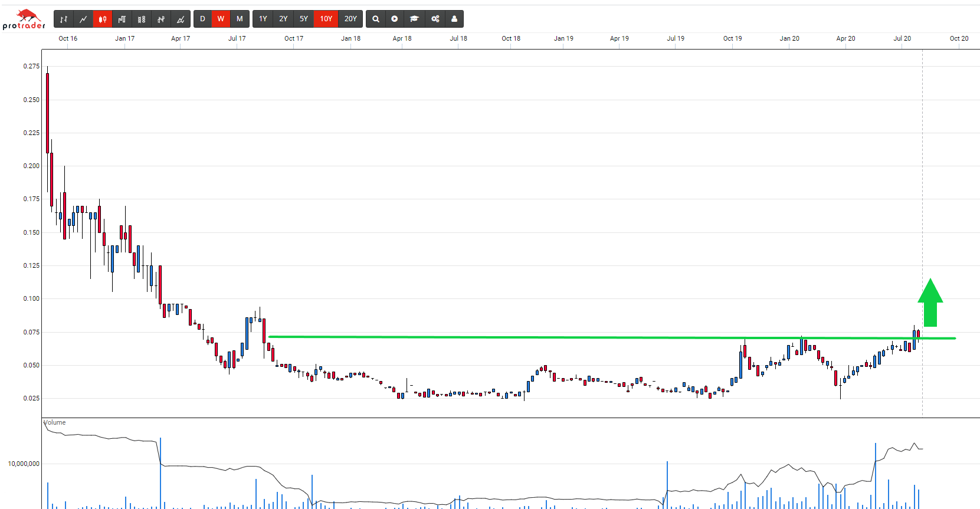Set chart range to 1Y

pyautogui.click(x=263, y=19)
